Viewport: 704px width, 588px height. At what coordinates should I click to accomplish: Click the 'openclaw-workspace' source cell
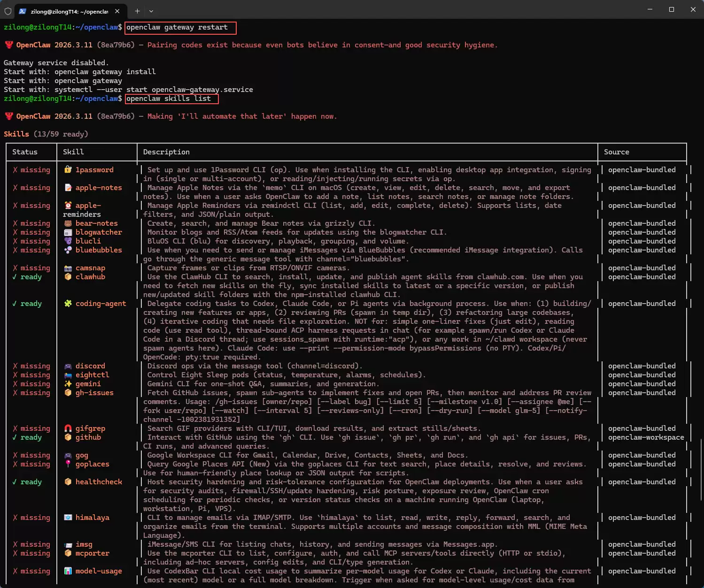pos(646,437)
